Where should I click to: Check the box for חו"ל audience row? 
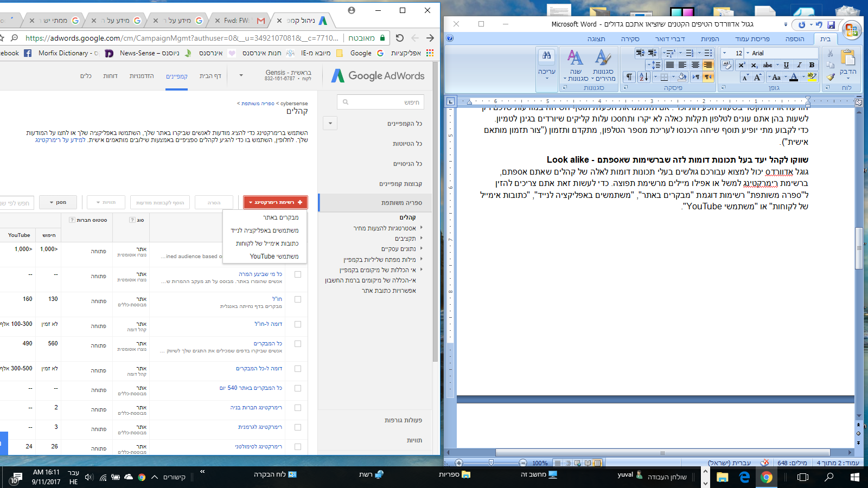coord(297,299)
